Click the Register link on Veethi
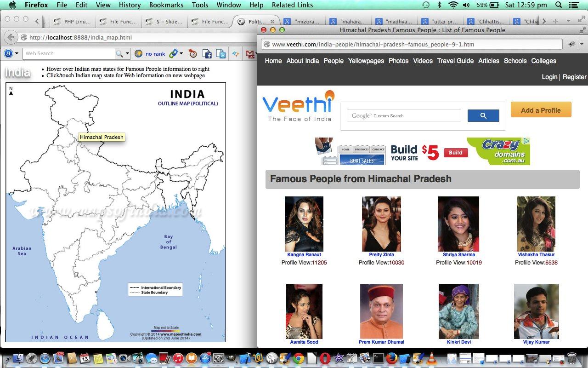The image size is (588, 368). (x=574, y=77)
